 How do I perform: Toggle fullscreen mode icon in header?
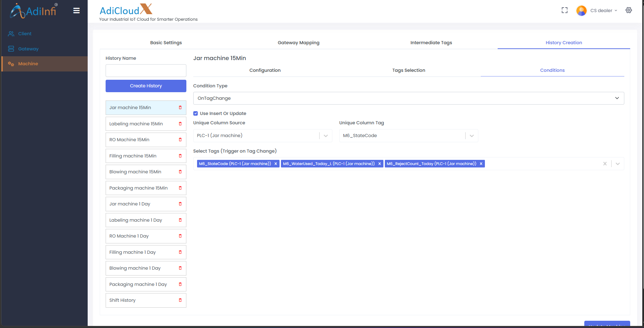click(x=564, y=10)
